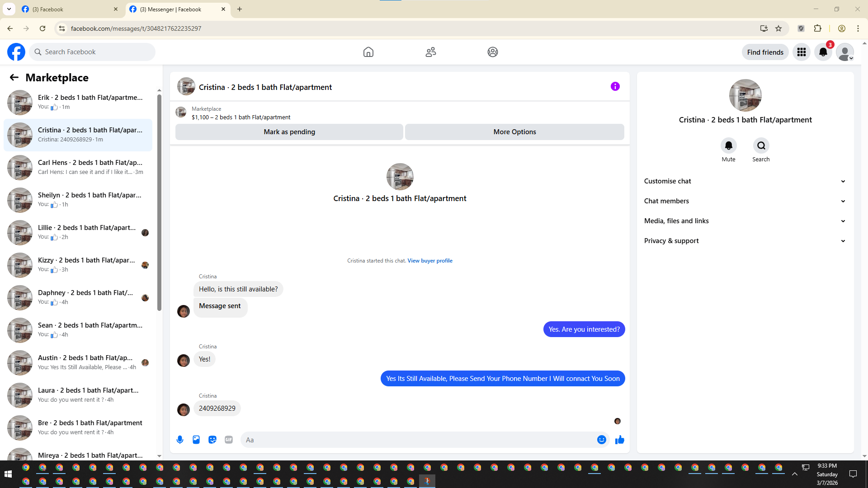Expand the Chat members section
This screenshot has height=488, width=868.
[x=745, y=201]
